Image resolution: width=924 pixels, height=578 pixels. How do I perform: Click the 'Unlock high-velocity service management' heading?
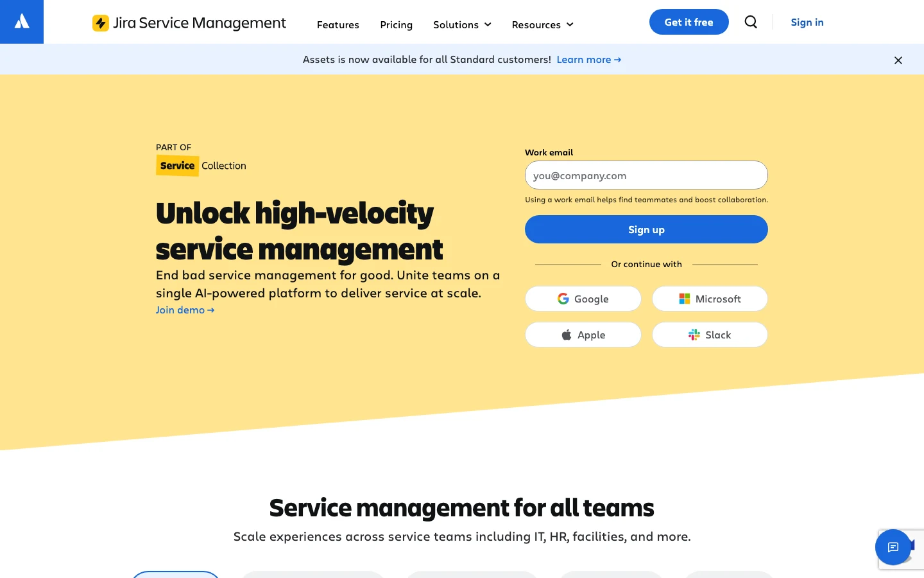(300, 231)
